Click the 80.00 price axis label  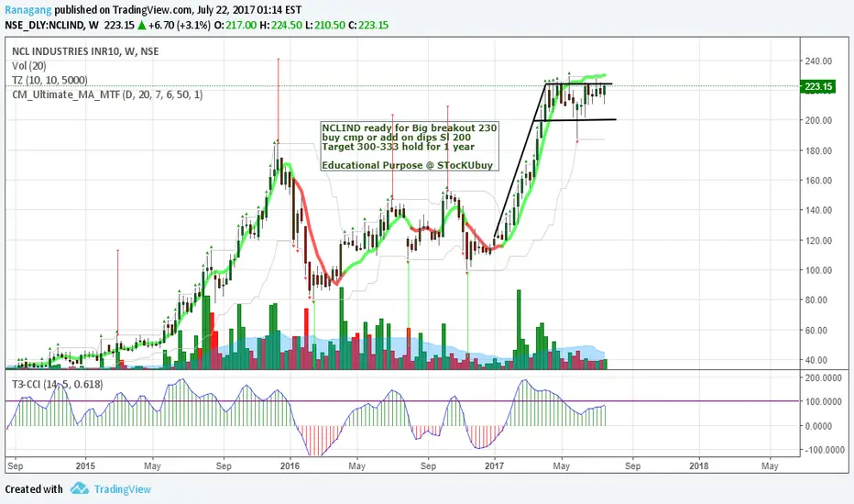(x=816, y=300)
